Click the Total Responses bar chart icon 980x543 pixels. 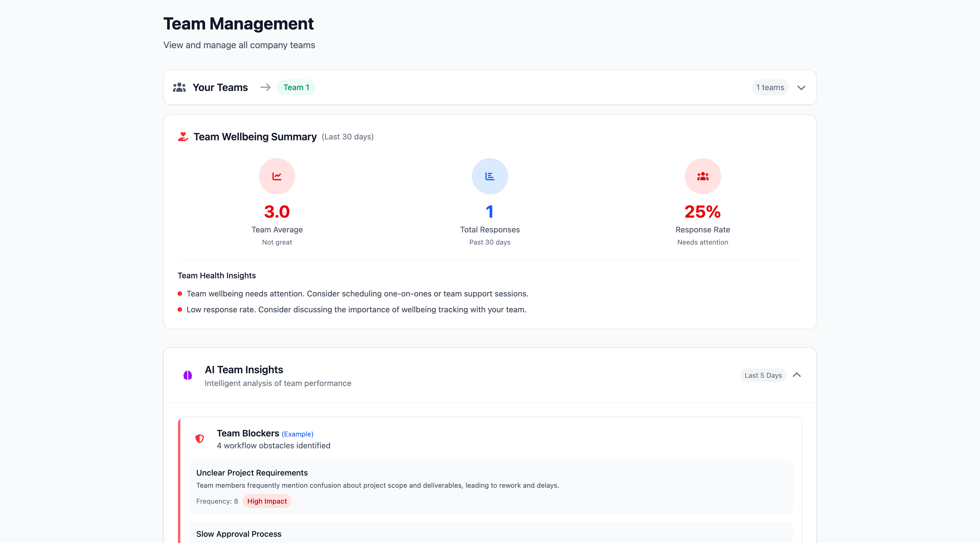coord(490,177)
